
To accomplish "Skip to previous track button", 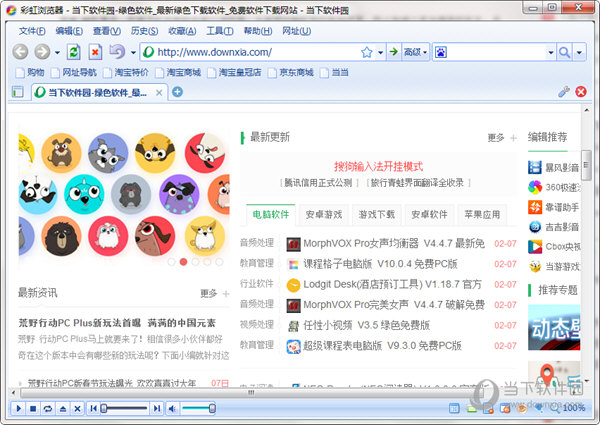I will 93,409.
